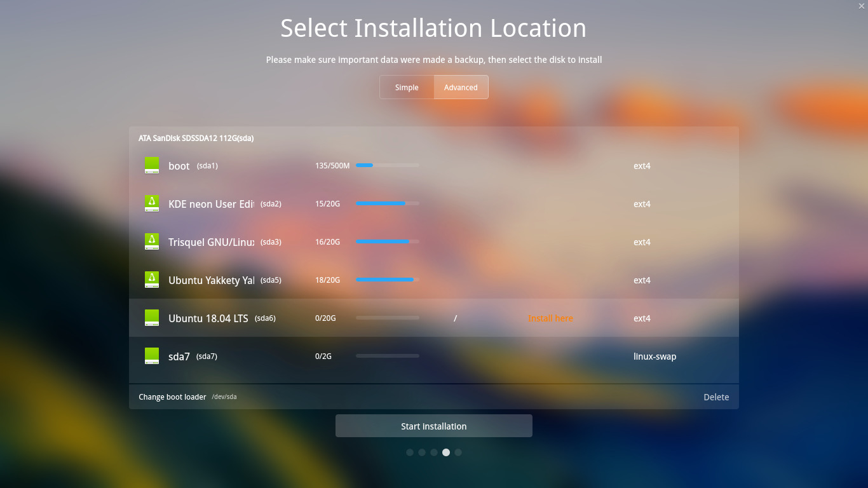Select the fourth page indicator dot
The height and width of the screenshot is (488, 868).
tap(446, 452)
